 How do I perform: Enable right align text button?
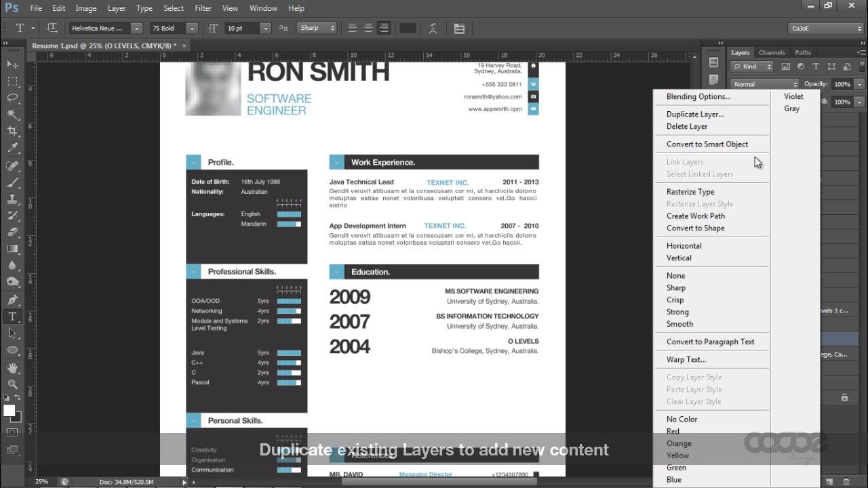[384, 28]
